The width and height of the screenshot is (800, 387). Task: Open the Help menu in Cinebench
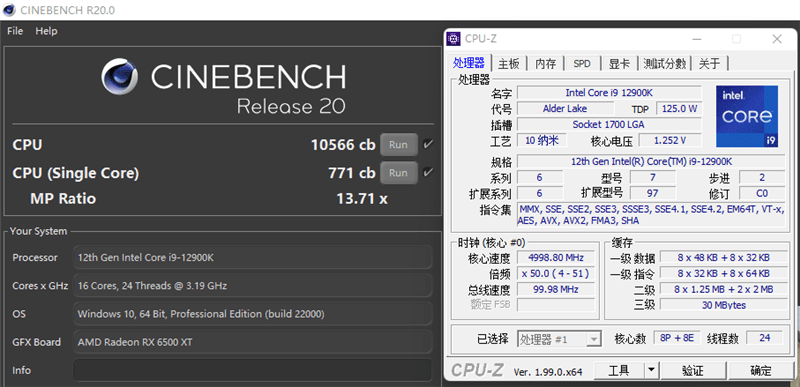coord(46,31)
